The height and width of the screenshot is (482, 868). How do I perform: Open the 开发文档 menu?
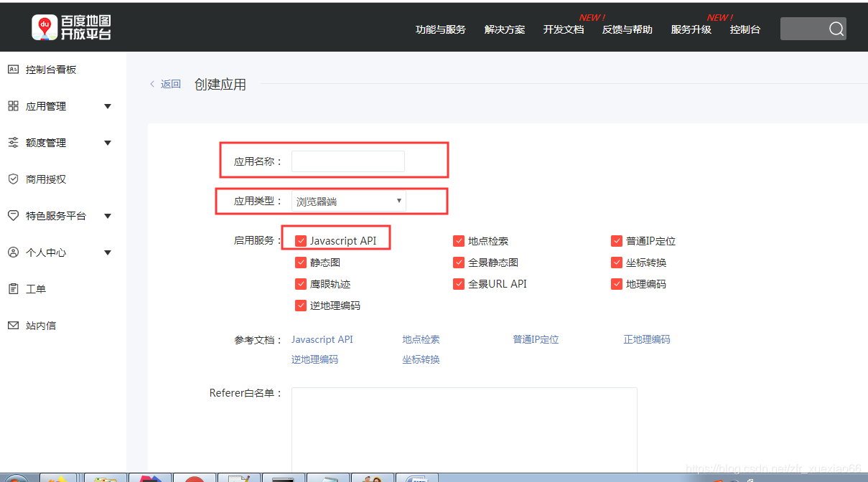point(564,29)
